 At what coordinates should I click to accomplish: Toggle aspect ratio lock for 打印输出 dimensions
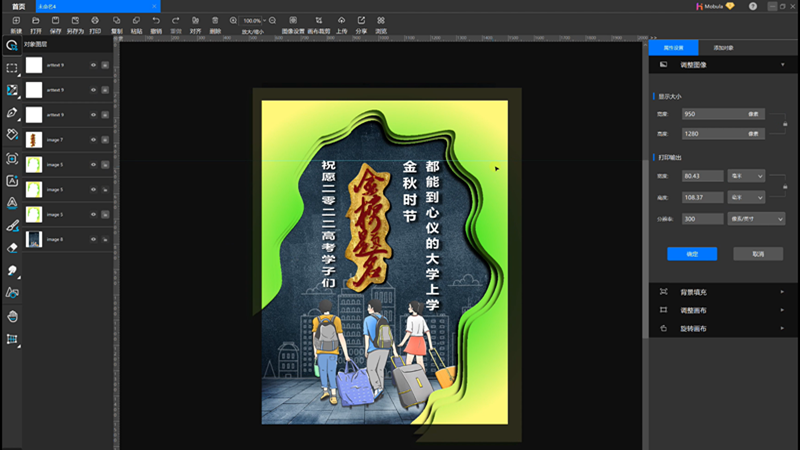pos(785,187)
